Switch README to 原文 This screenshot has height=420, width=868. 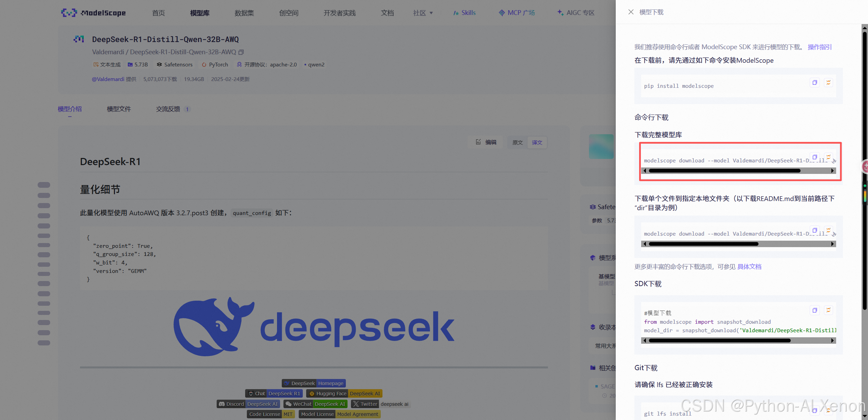pos(517,143)
